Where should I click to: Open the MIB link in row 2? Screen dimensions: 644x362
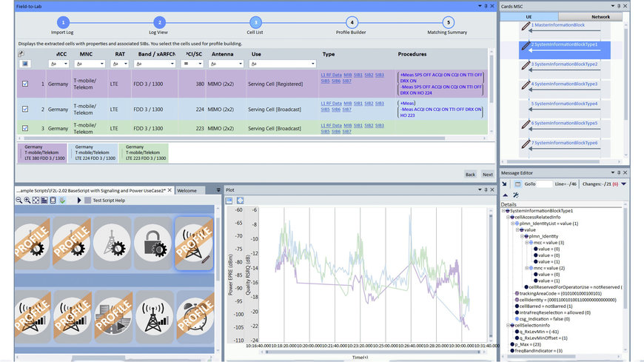348,104
